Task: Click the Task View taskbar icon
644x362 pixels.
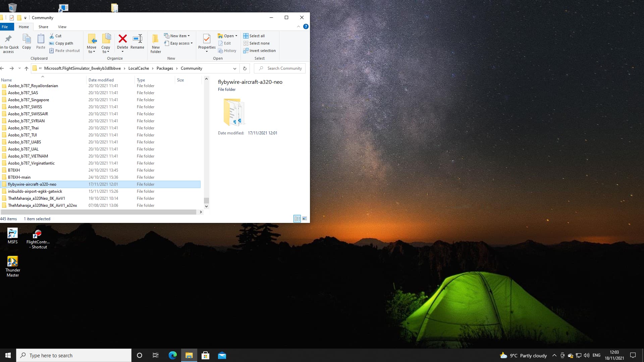Action: [x=156, y=355]
